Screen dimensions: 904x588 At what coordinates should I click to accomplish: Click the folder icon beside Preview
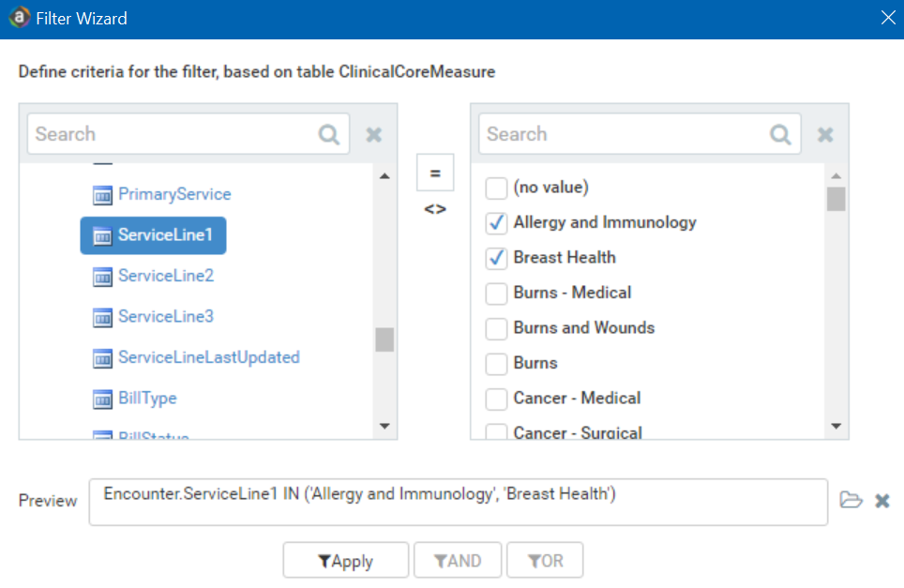click(851, 500)
